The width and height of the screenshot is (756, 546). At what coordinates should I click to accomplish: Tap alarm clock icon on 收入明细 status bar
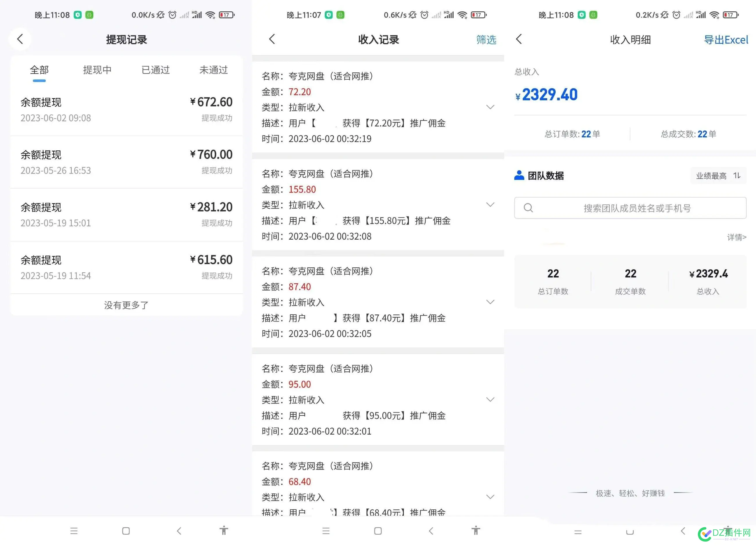coord(676,15)
